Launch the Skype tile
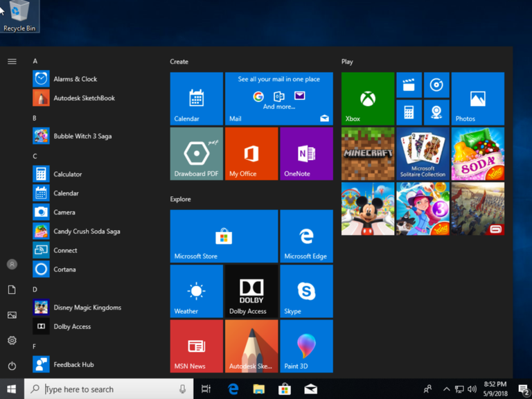The image size is (532, 399). 306,291
